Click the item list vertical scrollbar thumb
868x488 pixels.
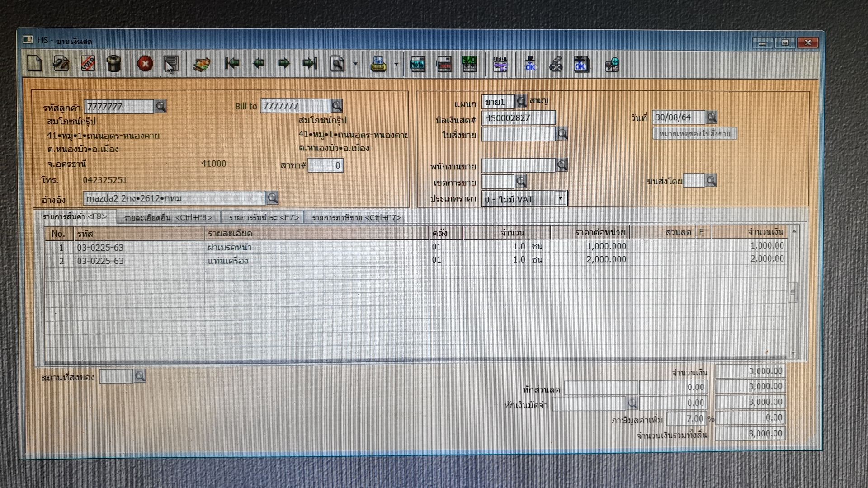pos(793,293)
